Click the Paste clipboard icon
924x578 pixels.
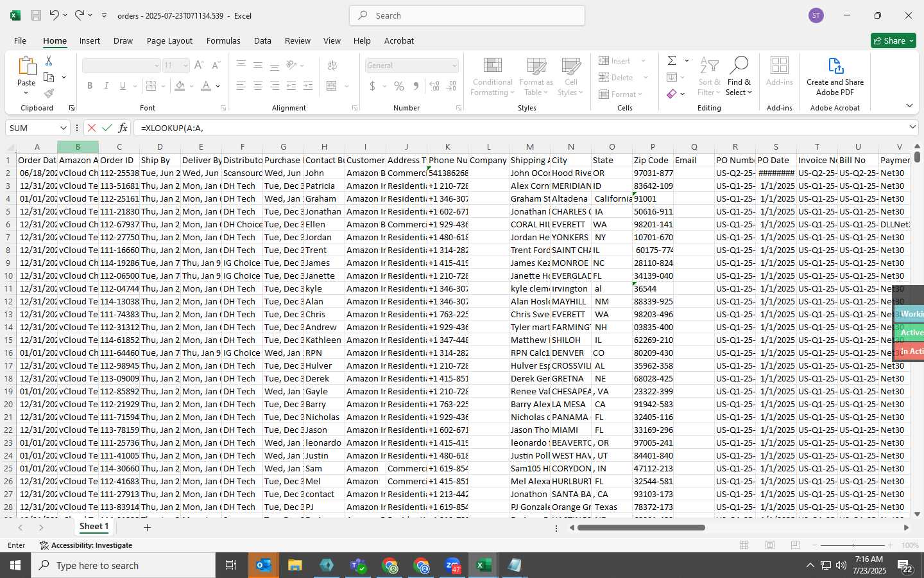[26, 66]
